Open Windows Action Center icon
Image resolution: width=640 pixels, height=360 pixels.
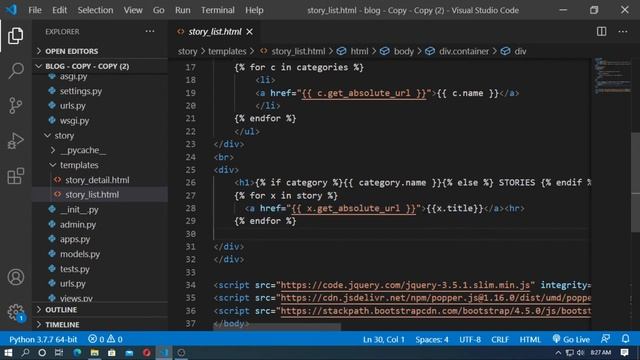click(x=624, y=353)
